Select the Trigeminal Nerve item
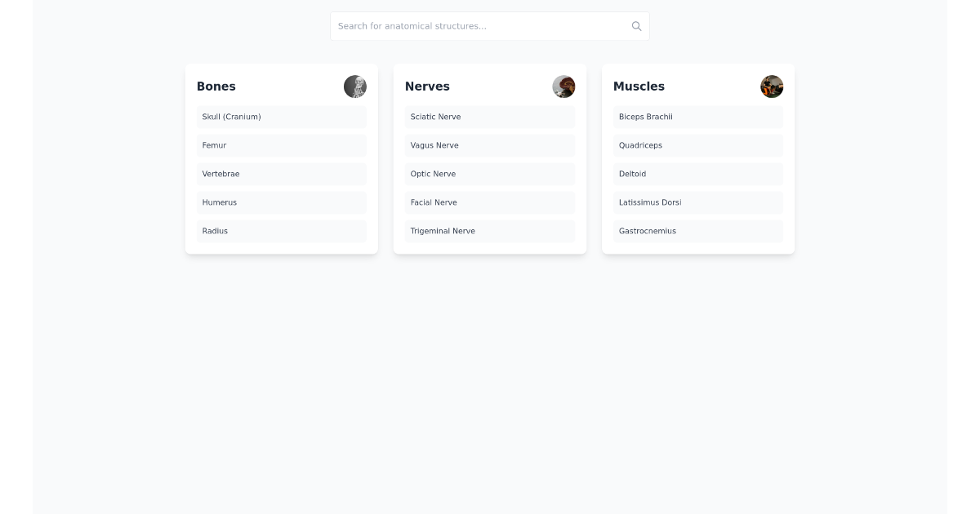Screen dimensions: 980x514 click(x=490, y=231)
